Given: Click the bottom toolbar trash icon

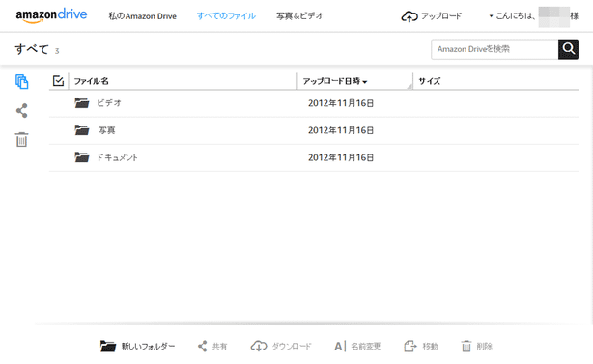Looking at the screenshot, I should [466, 346].
